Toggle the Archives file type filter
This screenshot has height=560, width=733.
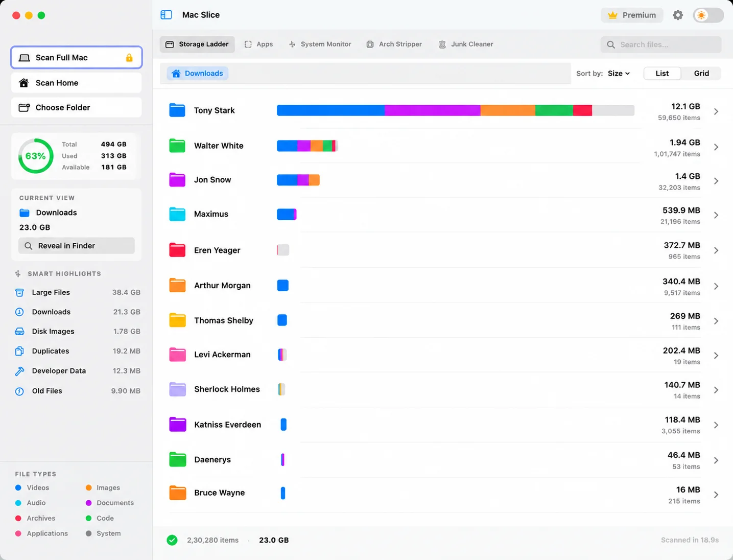(x=35, y=518)
